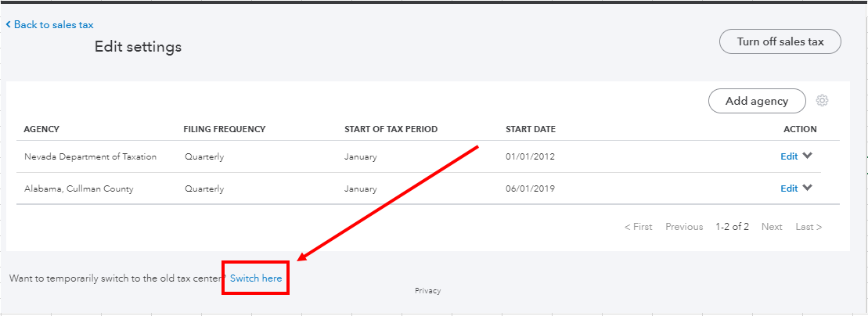Click the Switch here link
This screenshot has width=868, height=316.
point(256,278)
